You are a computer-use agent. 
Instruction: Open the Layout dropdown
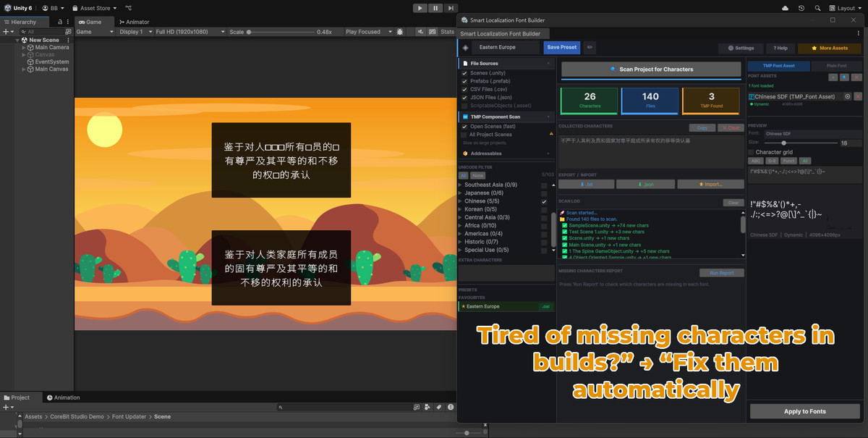[x=845, y=8]
